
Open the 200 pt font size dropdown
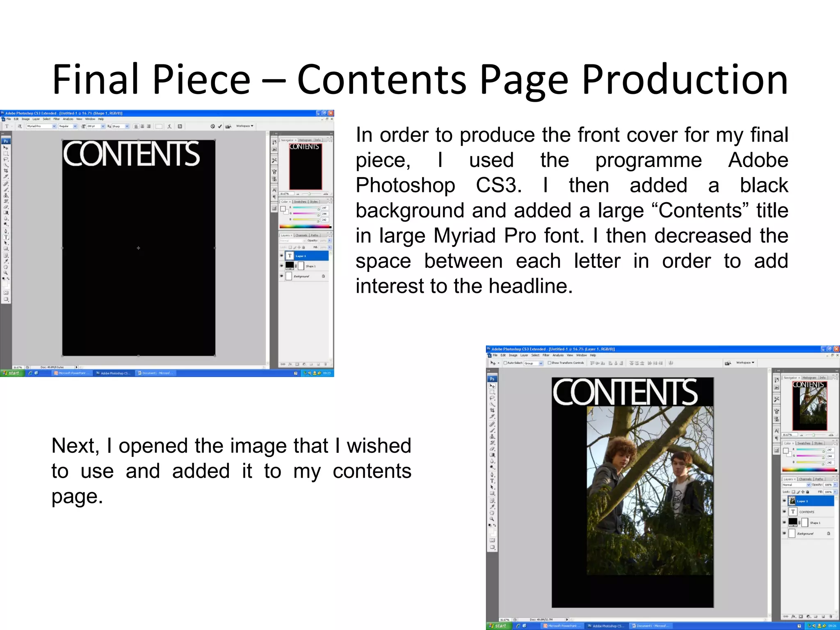103,126
